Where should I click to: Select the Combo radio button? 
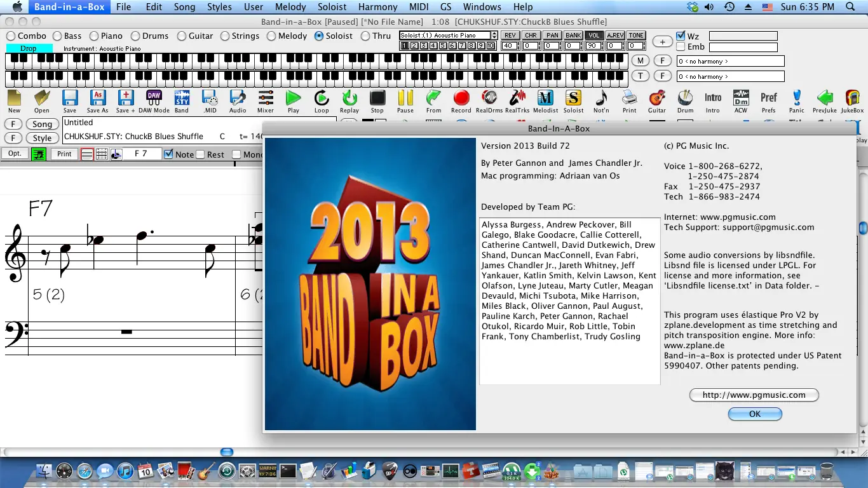point(11,36)
